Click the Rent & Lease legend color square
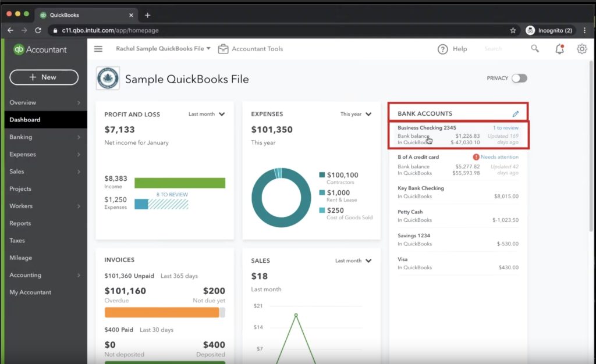The height and width of the screenshot is (364, 596). point(322,192)
